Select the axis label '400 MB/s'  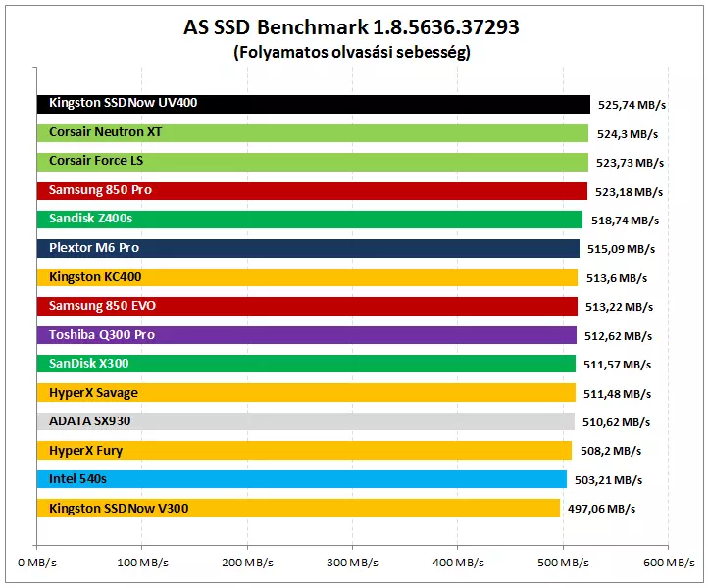click(458, 563)
